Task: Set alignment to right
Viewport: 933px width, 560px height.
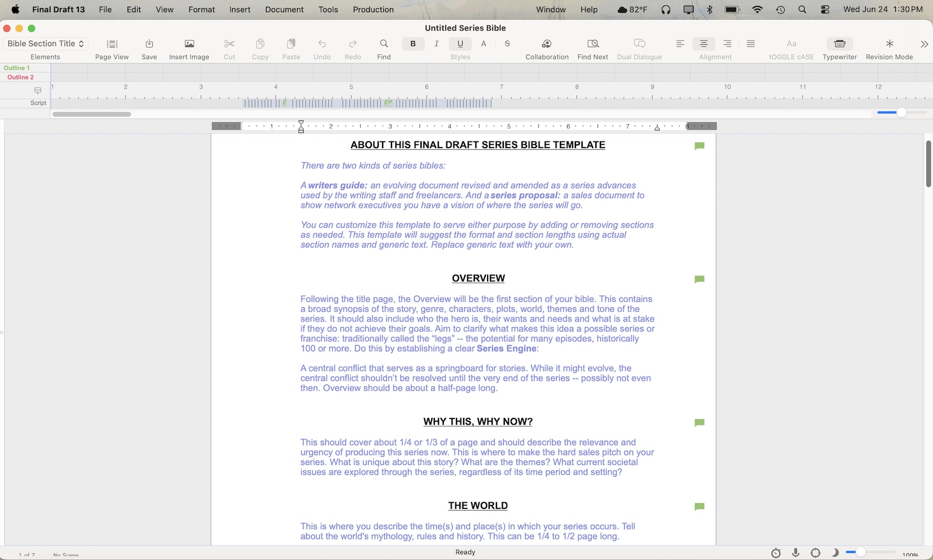Action: pyautogui.click(x=727, y=44)
